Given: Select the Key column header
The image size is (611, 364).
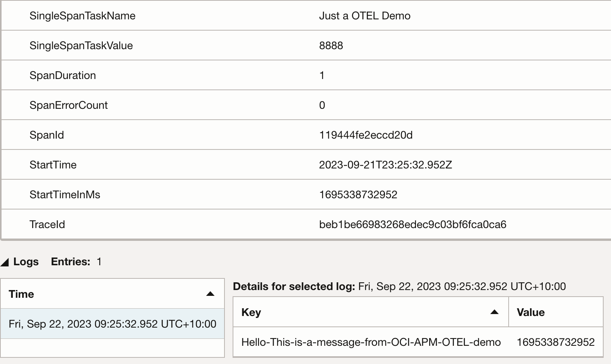Looking at the screenshot, I should pos(250,312).
